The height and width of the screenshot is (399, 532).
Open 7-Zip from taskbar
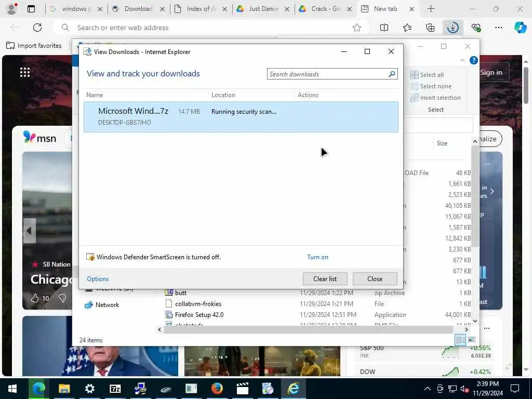coord(115,389)
